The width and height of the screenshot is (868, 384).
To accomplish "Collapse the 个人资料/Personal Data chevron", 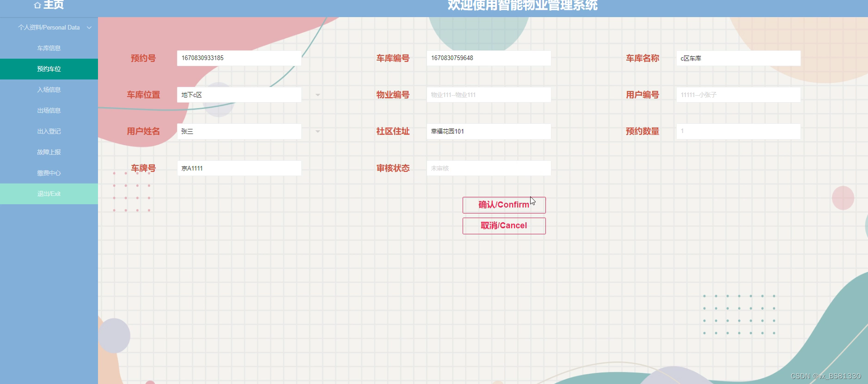I will tap(89, 28).
